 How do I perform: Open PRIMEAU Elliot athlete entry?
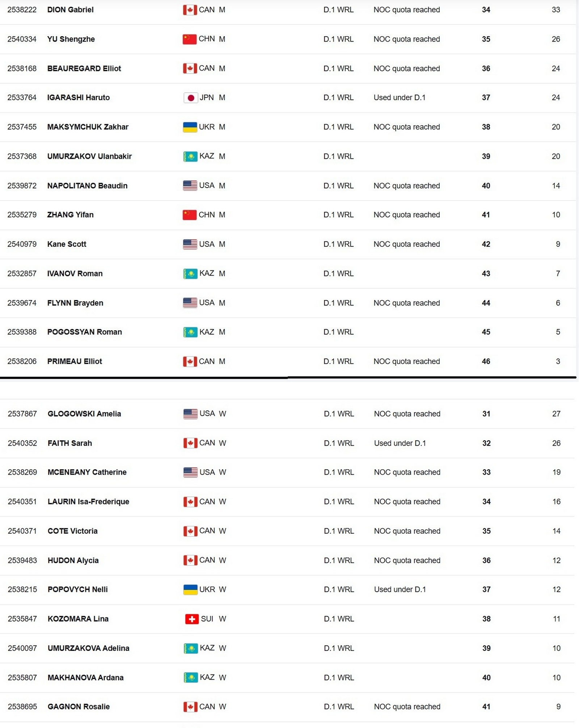click(75, 361)
